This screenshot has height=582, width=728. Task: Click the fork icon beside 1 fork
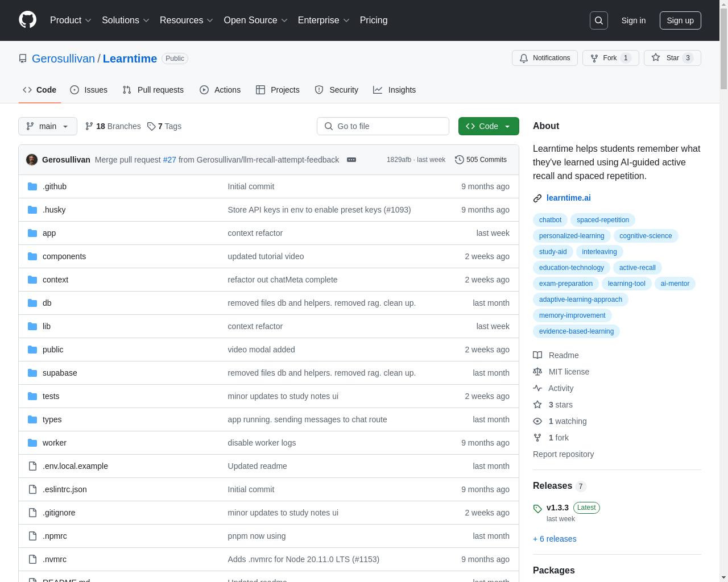pyautogui.click(x=537, y=438)
